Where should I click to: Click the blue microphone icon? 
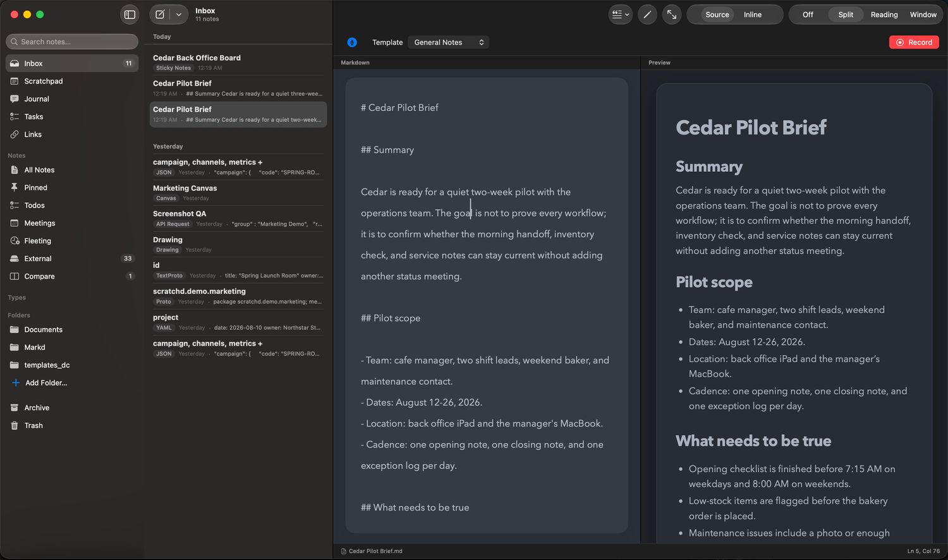coord(352,42)
